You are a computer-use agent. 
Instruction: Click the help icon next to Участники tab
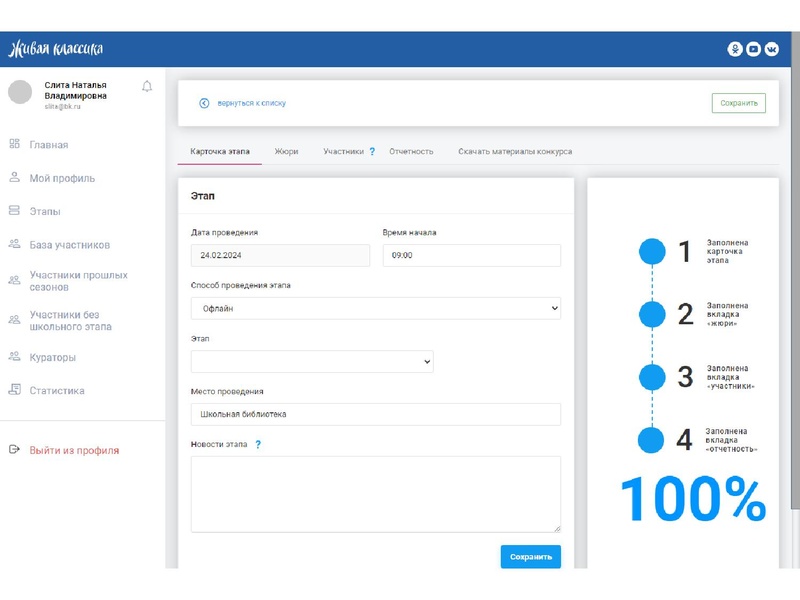pos(372,152)
